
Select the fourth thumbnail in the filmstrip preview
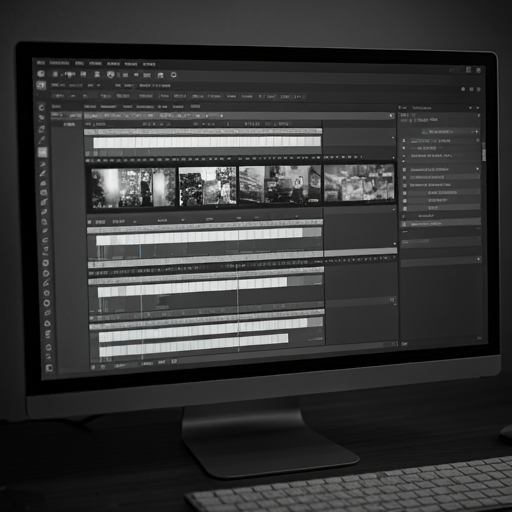pos(359,183)
